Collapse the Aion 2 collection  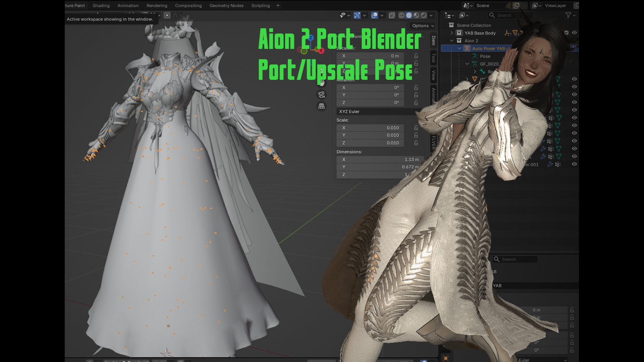[451, 41]
